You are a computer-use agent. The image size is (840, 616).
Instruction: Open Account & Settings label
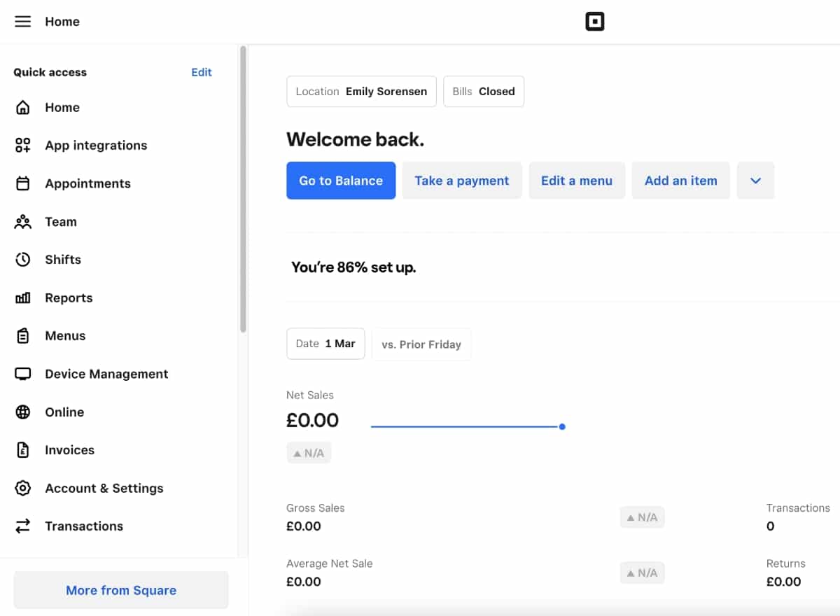(104, 488)
